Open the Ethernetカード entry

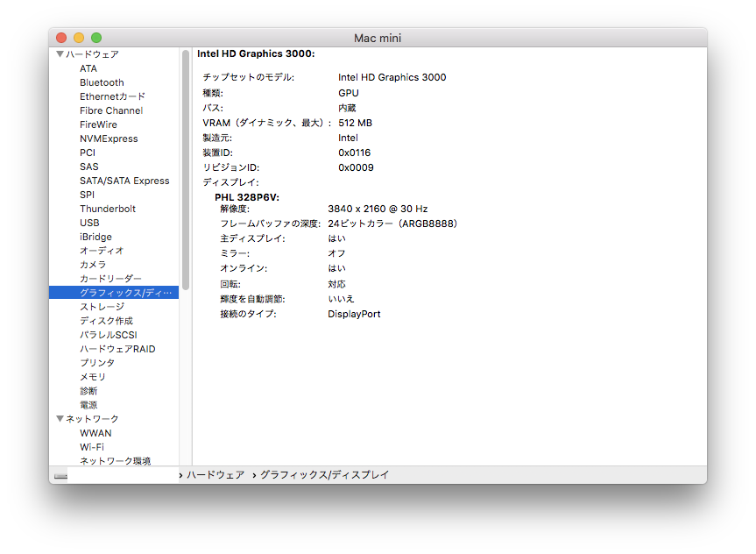(x=112, y=96)
